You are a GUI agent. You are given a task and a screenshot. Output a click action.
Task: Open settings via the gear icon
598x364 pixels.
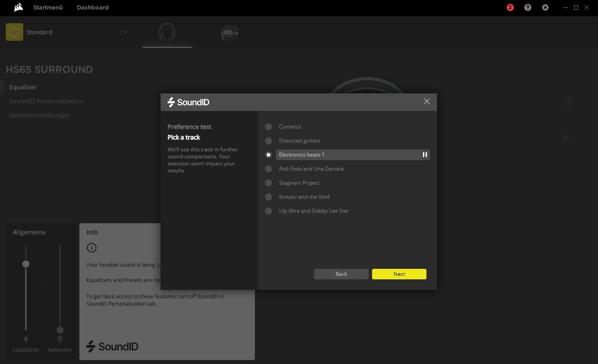545,7
